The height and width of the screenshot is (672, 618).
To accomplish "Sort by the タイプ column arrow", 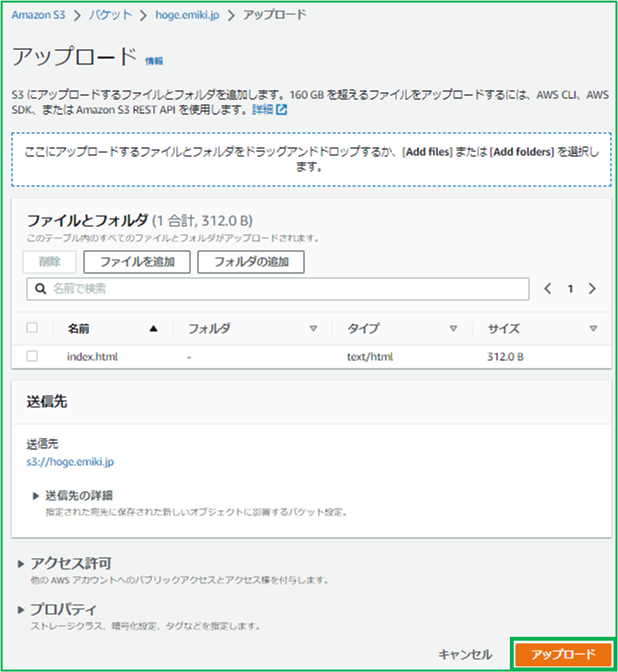I will [454, 329].
